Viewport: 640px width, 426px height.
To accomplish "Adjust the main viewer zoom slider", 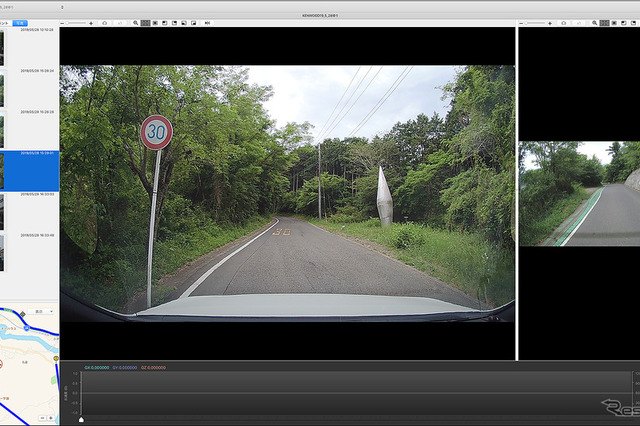I will (76, 23).
